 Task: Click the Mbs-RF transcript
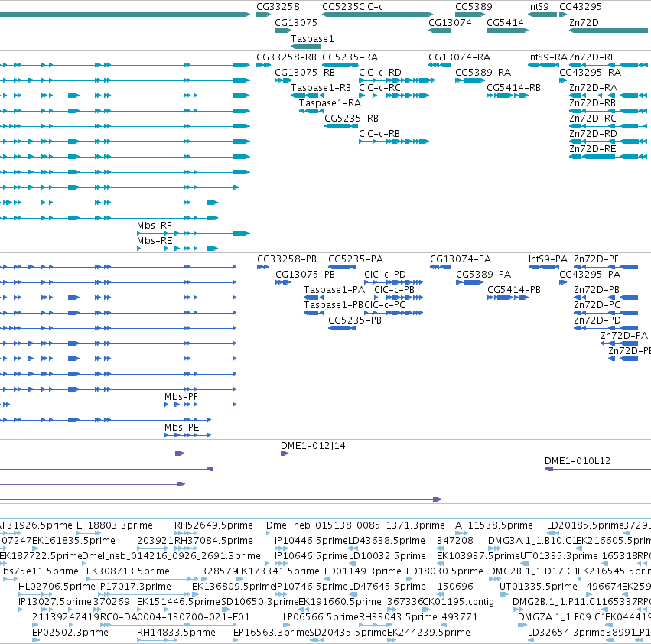[194, 233]
